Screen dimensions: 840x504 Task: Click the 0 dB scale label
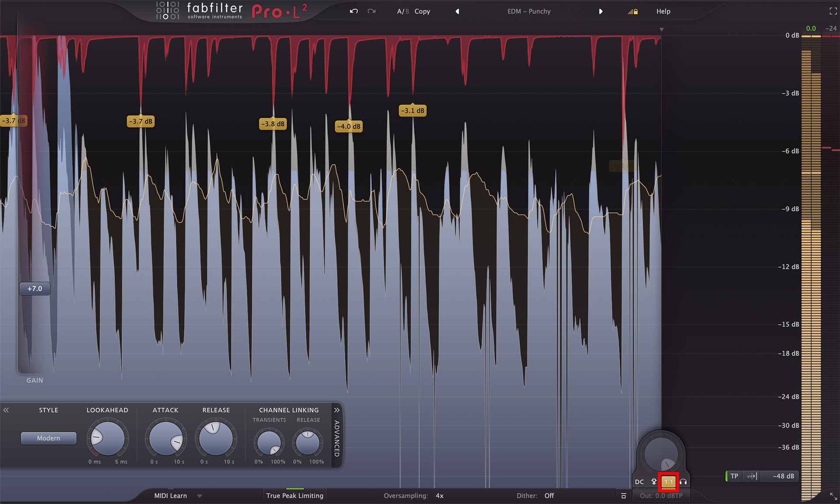(x=792, y=35)
